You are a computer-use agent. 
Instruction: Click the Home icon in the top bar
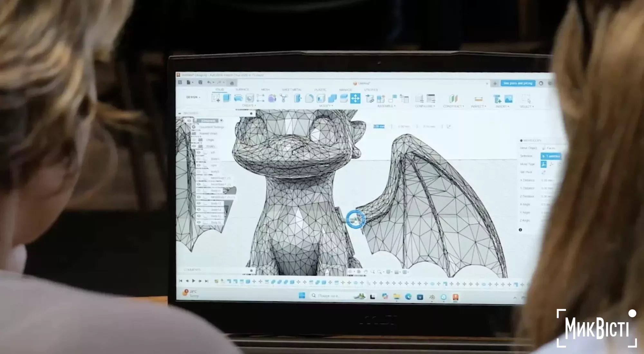pos(232,83)
